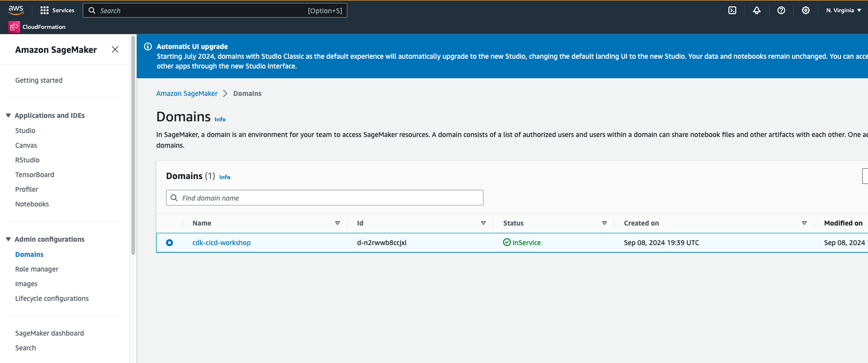Click the Amazon SageMaker breadcrumb link

click(x=187, y=93)
